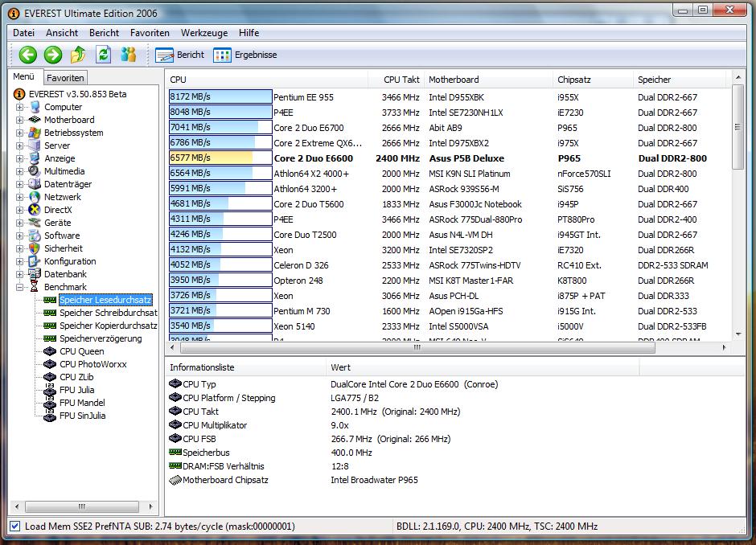Open the Bericht report toolbar button
This screenshot has height=545, width=756.
coord(180,55)
